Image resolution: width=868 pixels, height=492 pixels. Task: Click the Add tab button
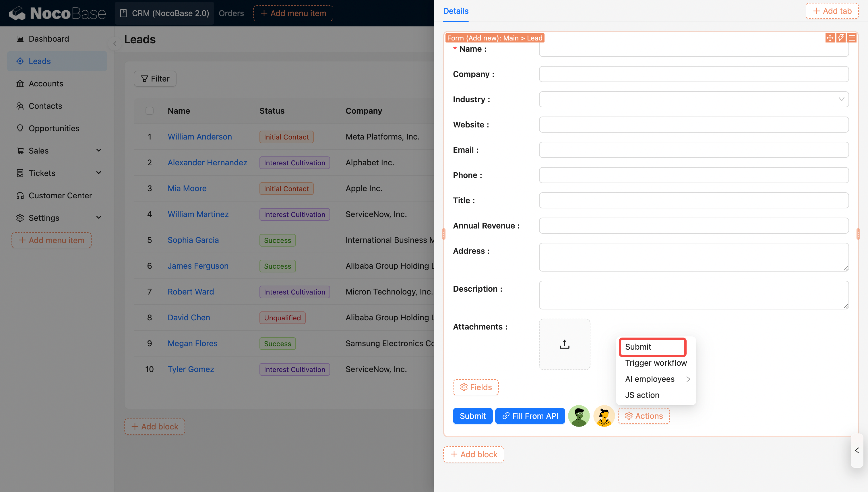pos(832,11)
